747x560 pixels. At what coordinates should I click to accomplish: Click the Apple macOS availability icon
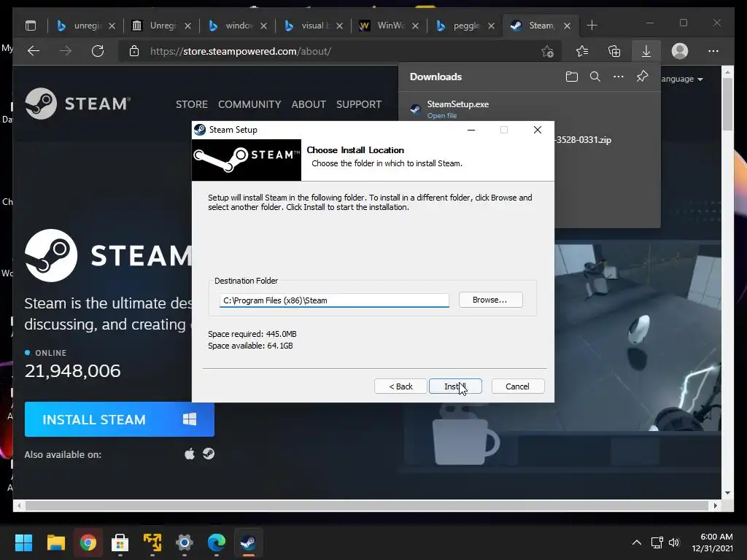click(x=190, y=454)
